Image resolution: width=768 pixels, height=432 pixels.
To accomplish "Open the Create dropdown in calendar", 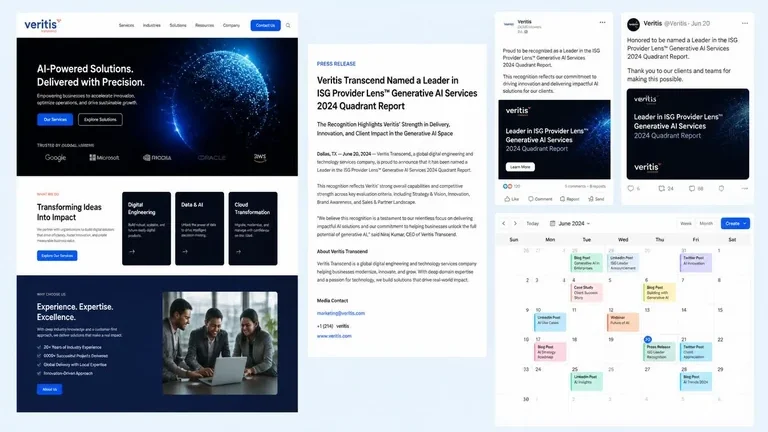I will [x=735, y=223].
